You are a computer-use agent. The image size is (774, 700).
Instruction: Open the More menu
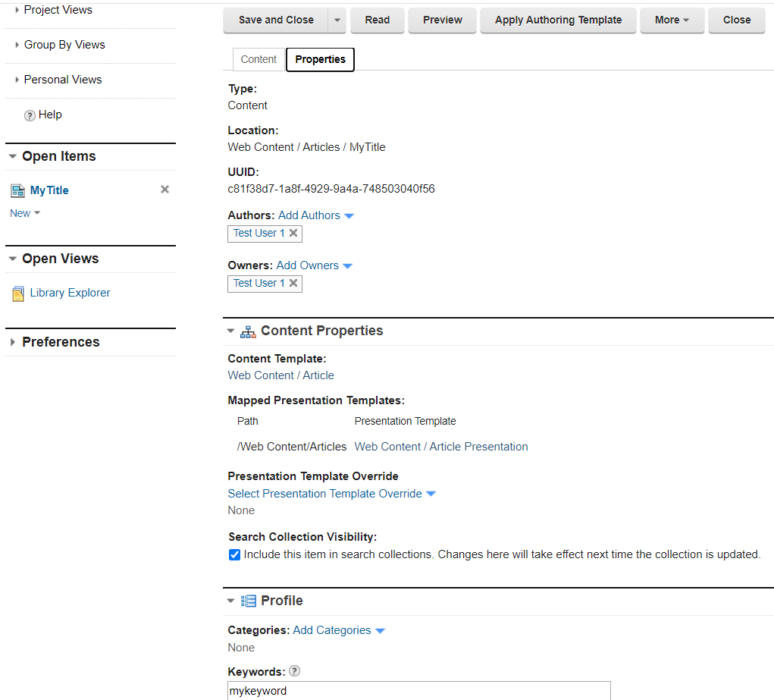[672, 20]
